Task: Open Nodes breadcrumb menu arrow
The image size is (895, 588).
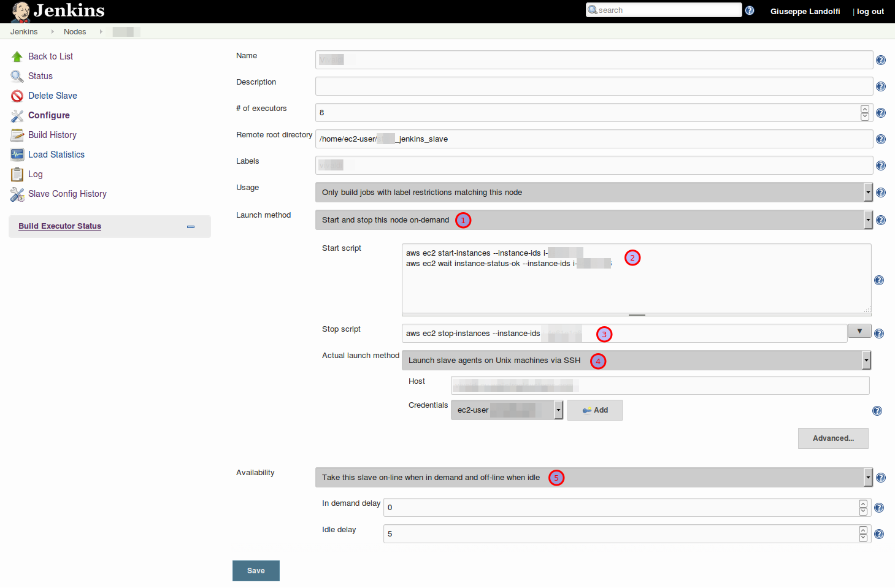Action: point(101,31)
